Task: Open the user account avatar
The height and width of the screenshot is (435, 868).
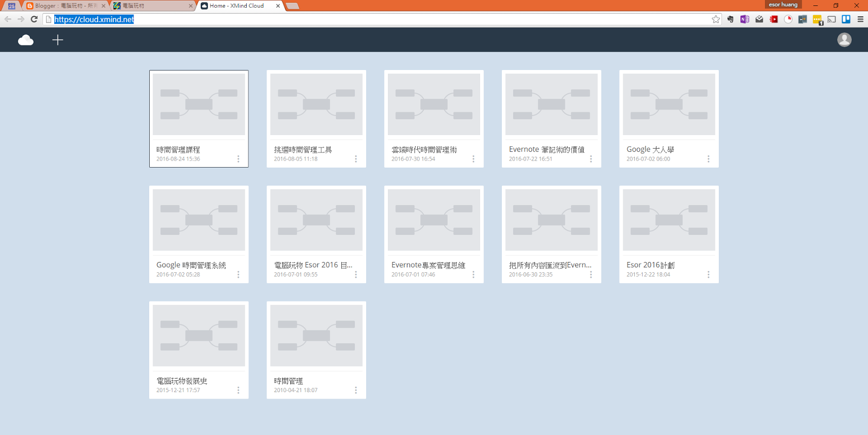Action: click(x=844, y=40)
